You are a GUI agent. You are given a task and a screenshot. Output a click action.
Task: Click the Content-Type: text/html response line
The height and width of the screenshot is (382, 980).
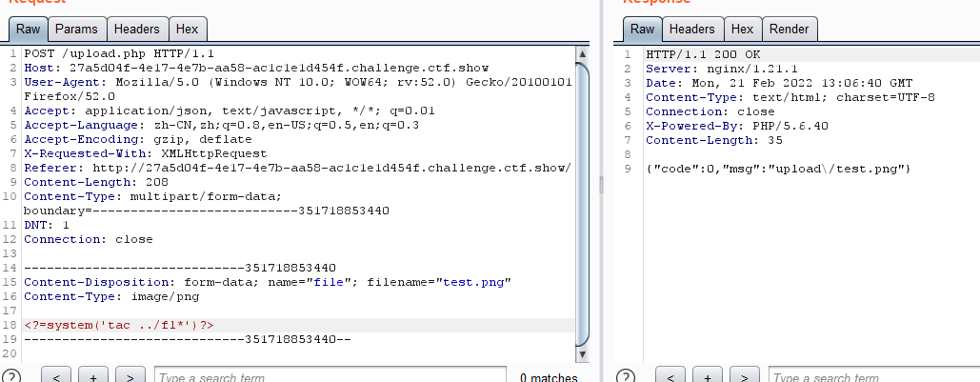[790, 97]
